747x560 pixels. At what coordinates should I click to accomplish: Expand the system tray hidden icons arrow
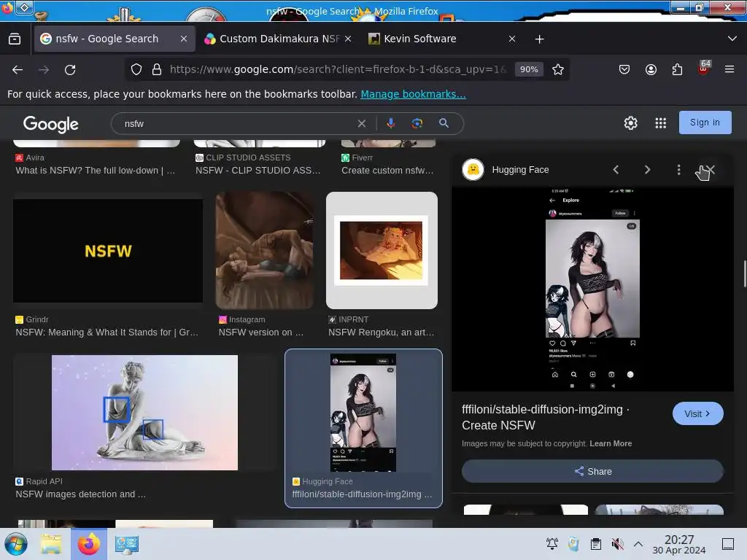tap(638, 544)
